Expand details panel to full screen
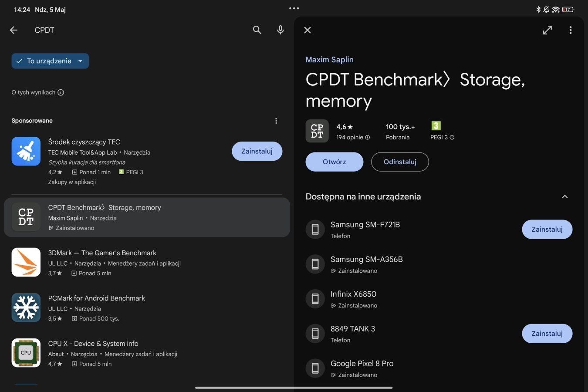 547,30
